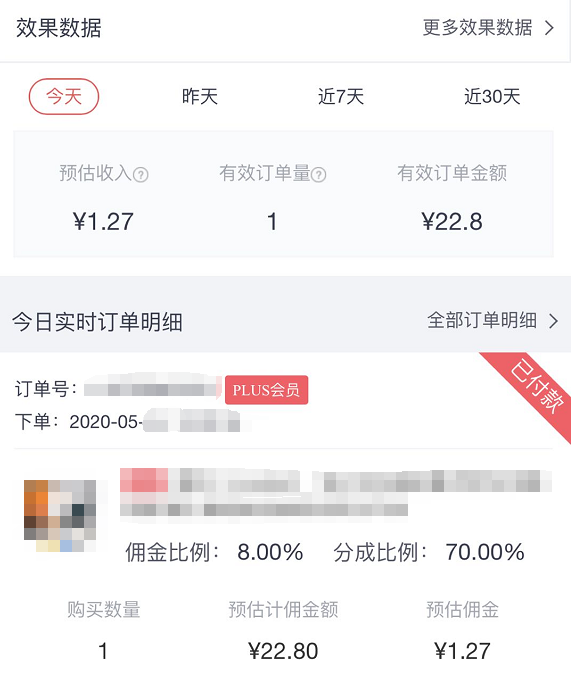
Task: Click the ¥22.8 valid order amount
Action: point(452,222)
